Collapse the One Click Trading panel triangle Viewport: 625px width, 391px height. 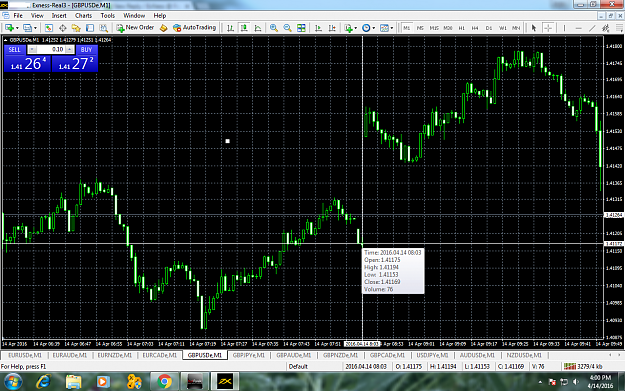[6, 40]
